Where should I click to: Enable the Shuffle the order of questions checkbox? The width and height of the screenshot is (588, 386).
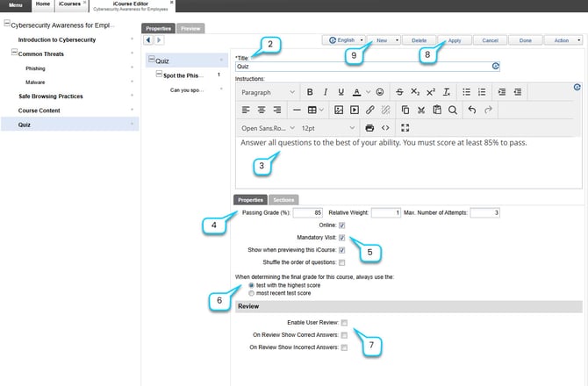(342, 262)
